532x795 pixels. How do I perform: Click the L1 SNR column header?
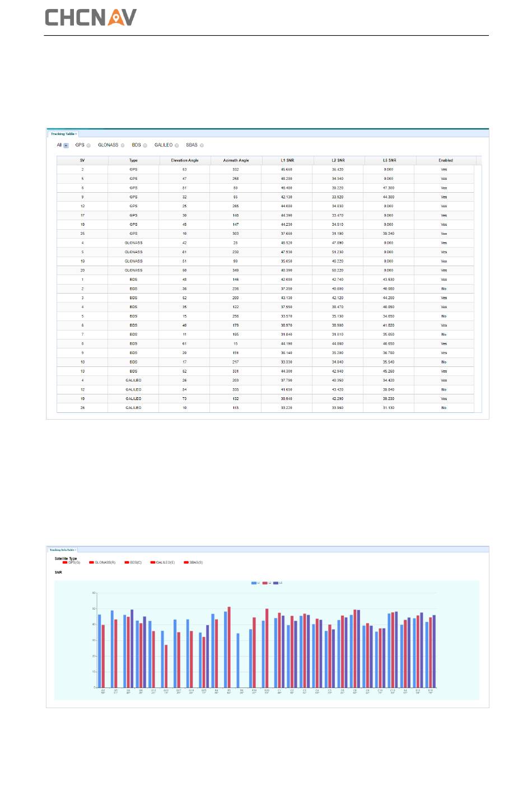[x=287, y=160]
